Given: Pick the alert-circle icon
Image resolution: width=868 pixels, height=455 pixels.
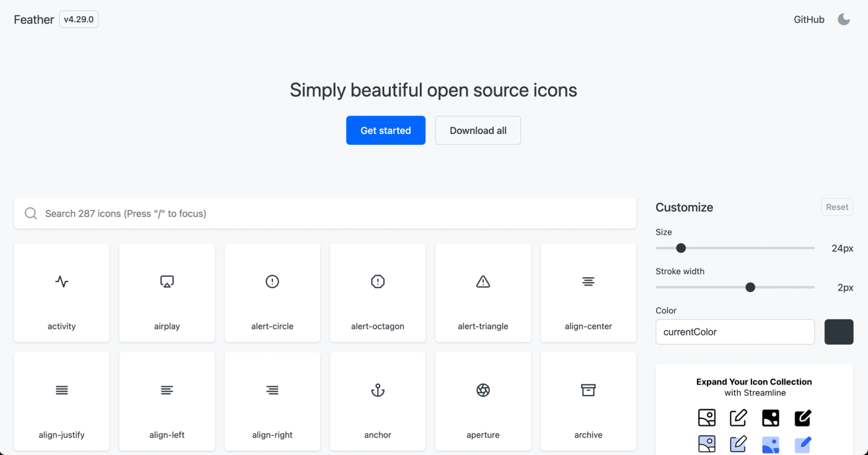Looking at the screenshot, I should [x=272, y=293].
